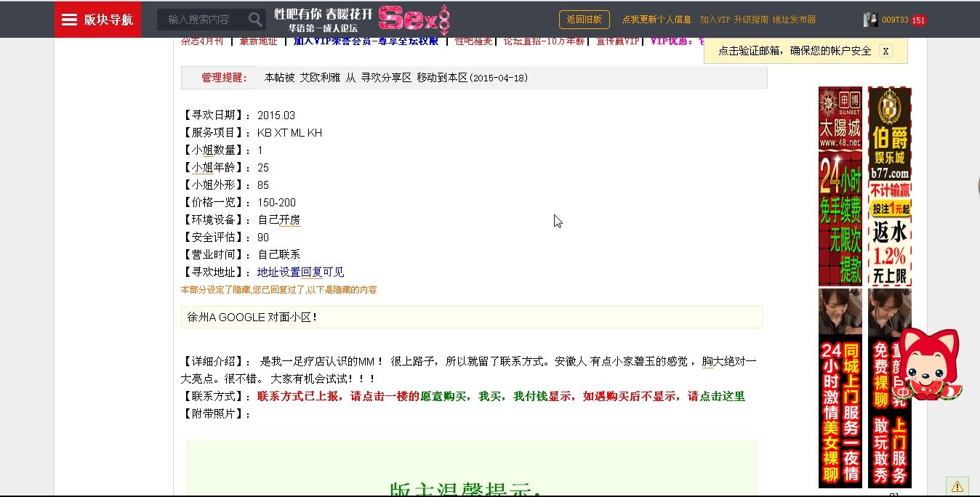Open the 点我更新个人信息 link
Image resolution: width=980 pixels, height=497 pixels.
[656, 20]
